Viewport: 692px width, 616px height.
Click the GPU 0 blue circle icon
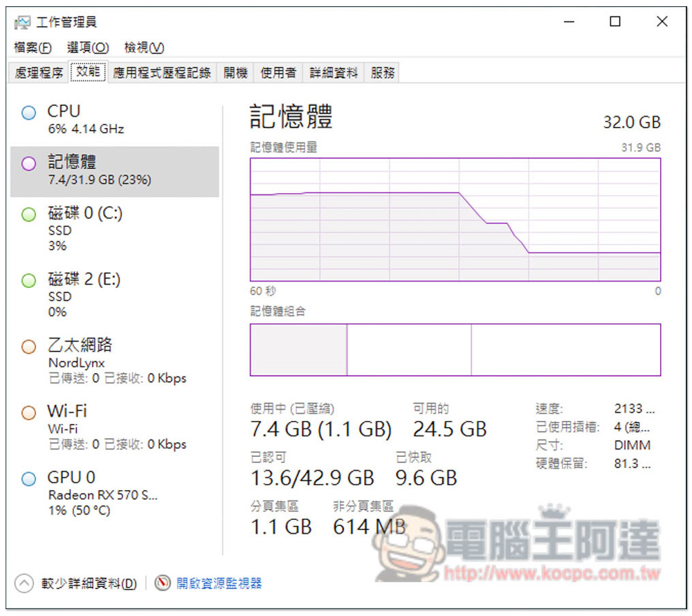28,478
